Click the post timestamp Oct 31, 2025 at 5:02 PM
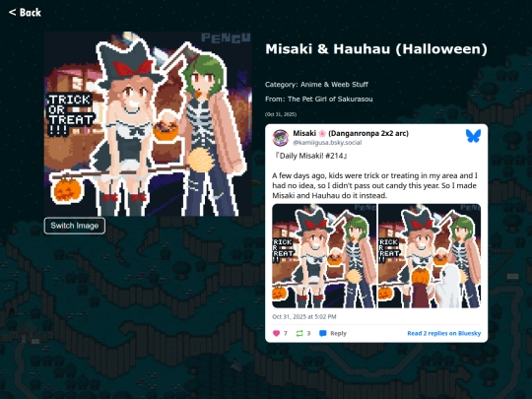 [x=304, y=316]
